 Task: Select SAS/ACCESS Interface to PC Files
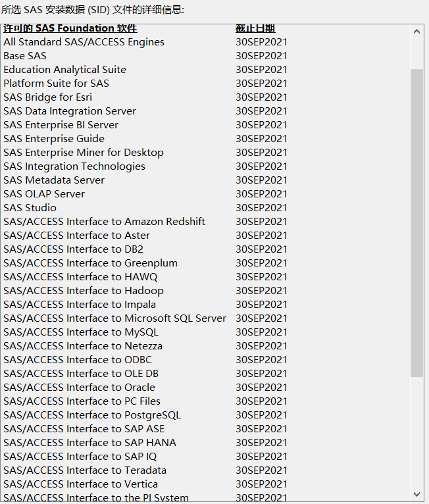pyautogui.click(x=82, y=401)
